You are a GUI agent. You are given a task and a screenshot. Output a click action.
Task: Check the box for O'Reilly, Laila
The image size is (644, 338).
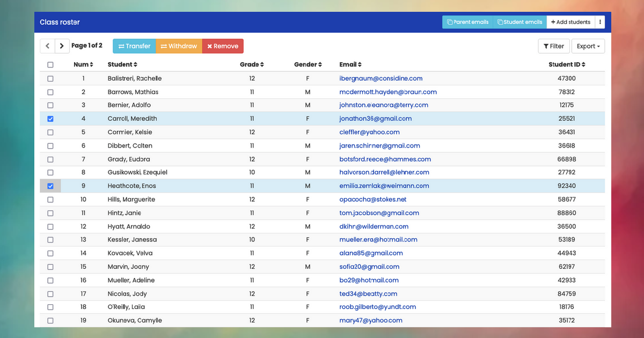coord(50,307)
